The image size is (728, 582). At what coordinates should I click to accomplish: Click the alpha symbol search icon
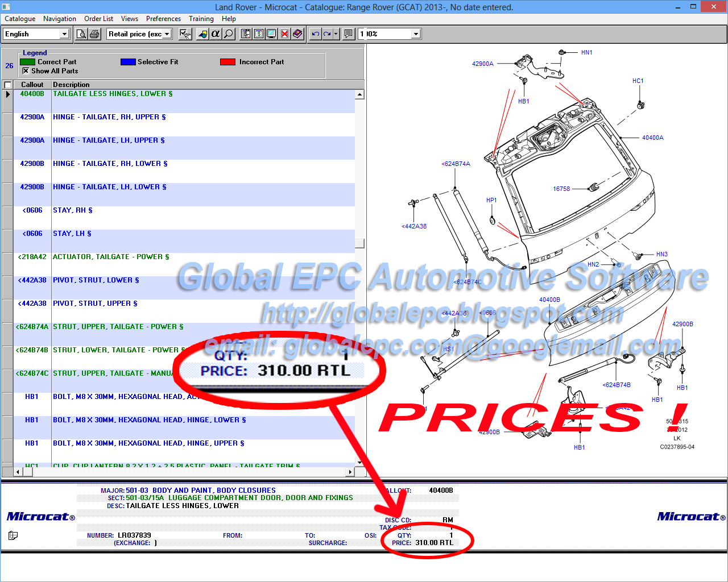[216, 34]
